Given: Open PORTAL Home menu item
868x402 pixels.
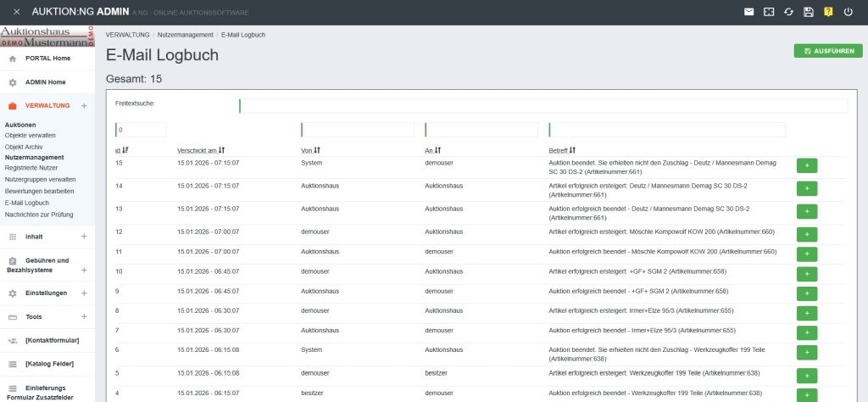Looking at the screenshot, I should [x=47, y=59].
